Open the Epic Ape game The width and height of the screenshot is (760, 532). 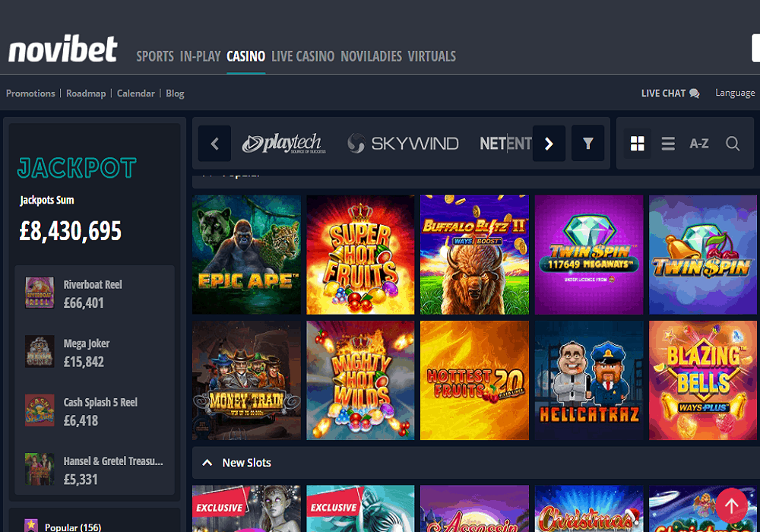pos(246,255)
